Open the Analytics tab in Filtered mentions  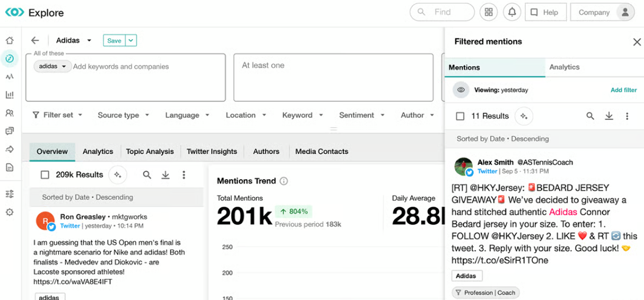click(x=564, y=67)
